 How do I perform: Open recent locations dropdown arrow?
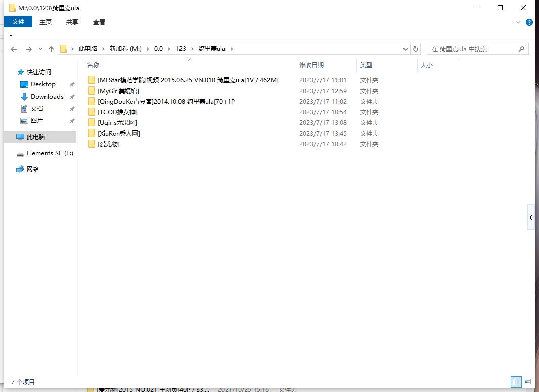(x=39, y=49)
